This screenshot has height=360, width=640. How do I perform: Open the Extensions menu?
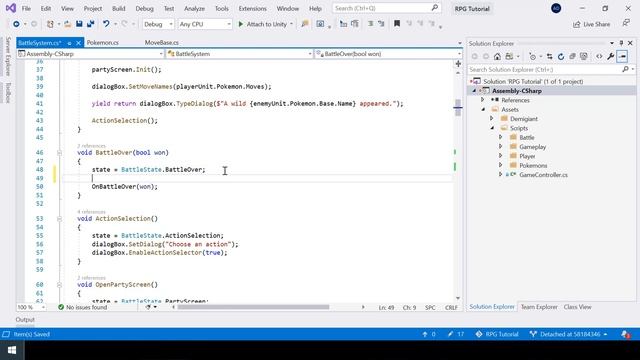tap(252, 9)
